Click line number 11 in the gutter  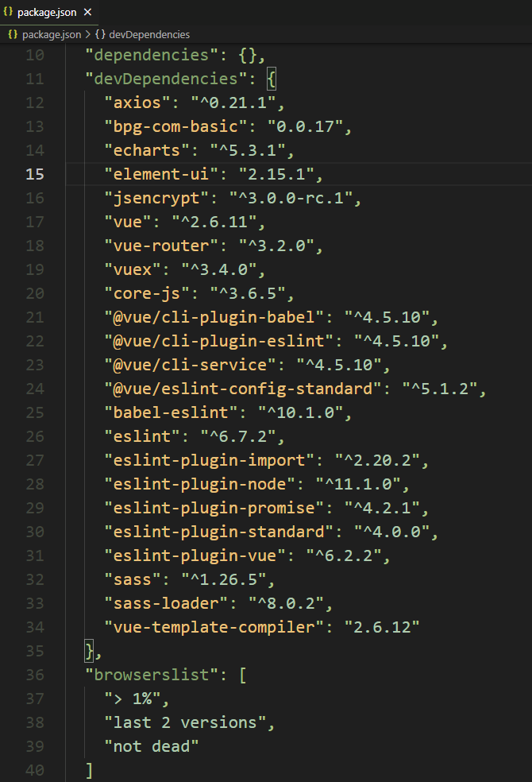[x=35, y=79]
